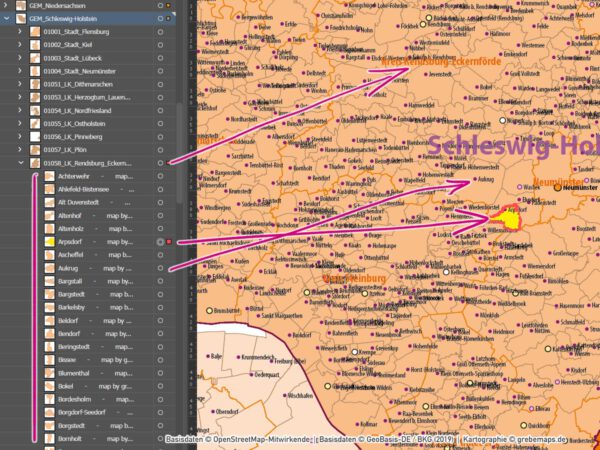This screenshot has height=450, width=600.
Task: Click highlighted target circle of Arpsdorf sublayer
Action: coord(160,242)
